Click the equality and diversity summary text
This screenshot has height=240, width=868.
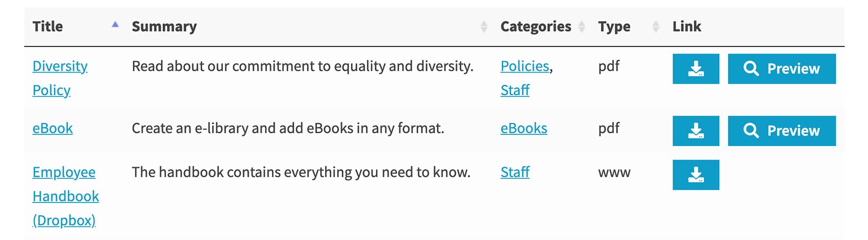(302, 67)
